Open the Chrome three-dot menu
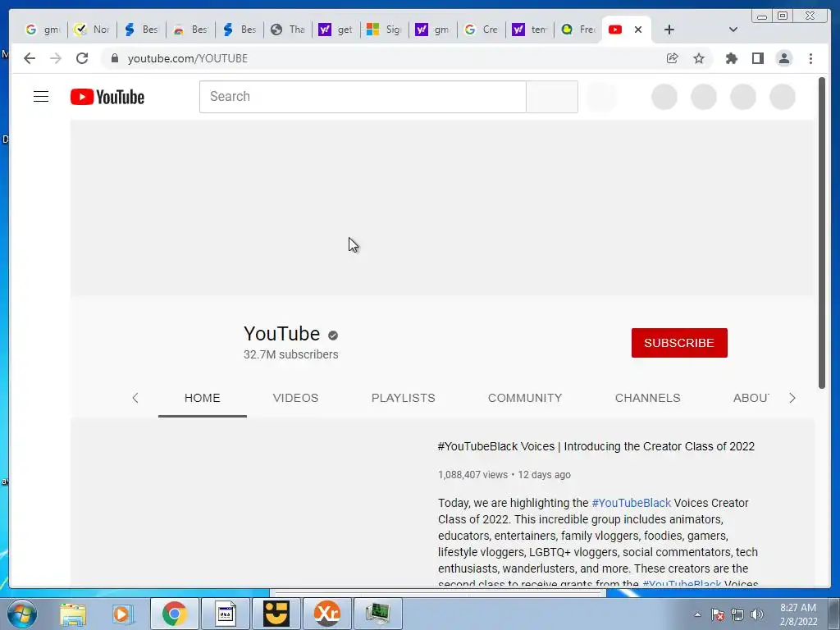The image size is (840, 630). [x=810, y=58]
